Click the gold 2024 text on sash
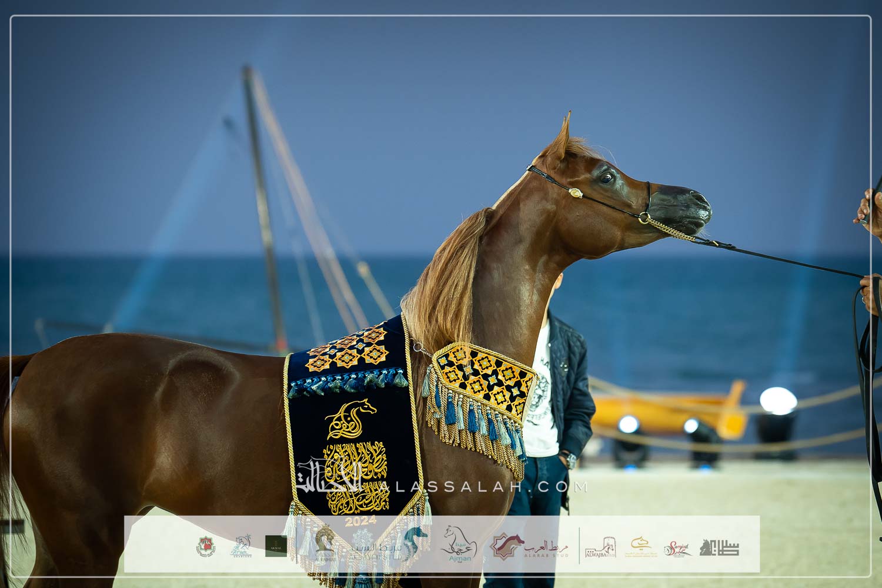 pos(360,521)
